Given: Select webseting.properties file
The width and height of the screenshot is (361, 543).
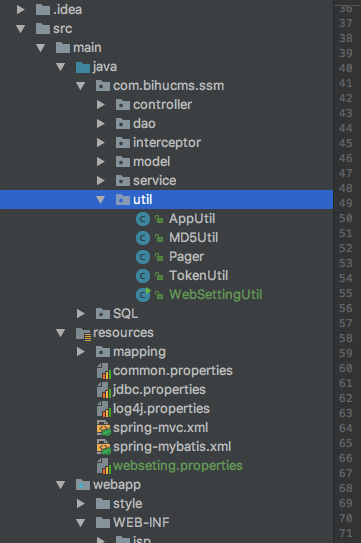Looking at the screenshot, I should 178,466.
